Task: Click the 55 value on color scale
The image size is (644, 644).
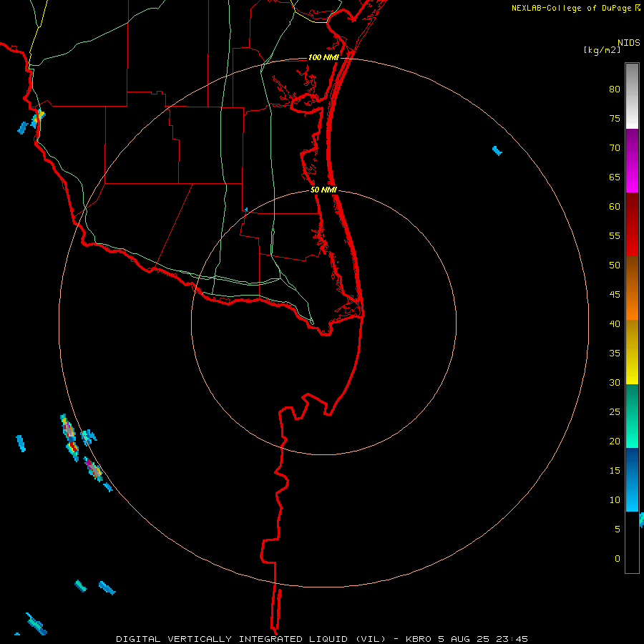Action: point(615,235)
